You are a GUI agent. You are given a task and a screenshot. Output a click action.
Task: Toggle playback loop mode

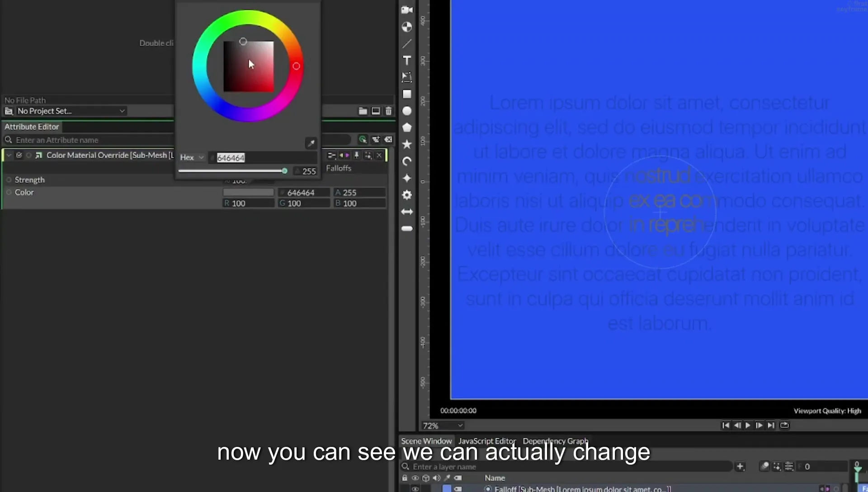(x=784, y=425)
